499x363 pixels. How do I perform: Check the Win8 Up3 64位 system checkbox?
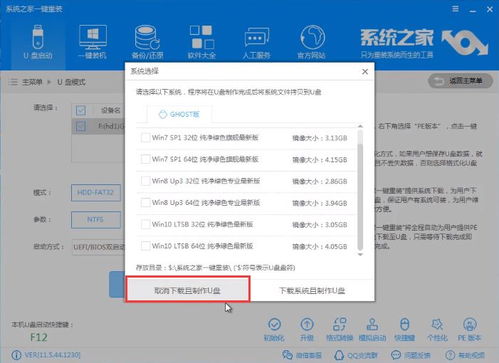(x=145, y=203)
